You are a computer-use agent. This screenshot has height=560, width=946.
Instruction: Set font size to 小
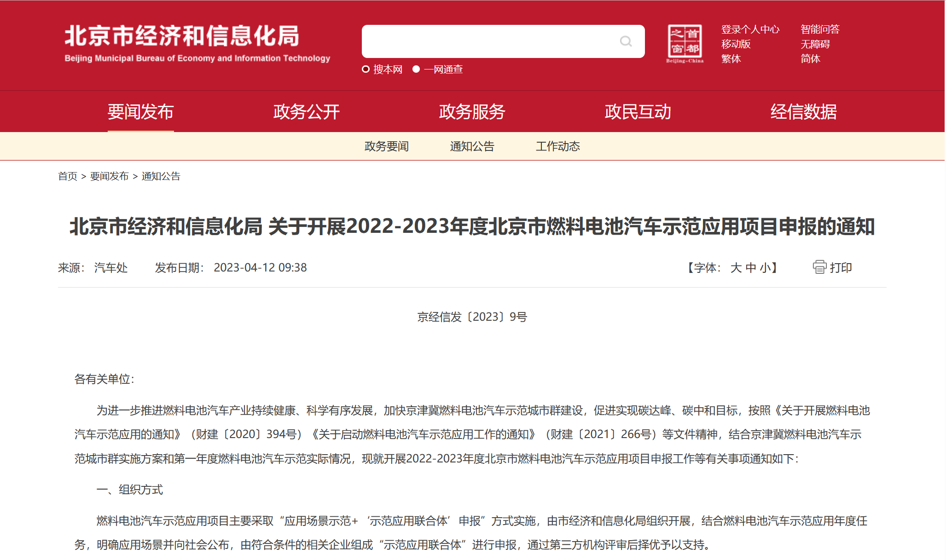click(765, 268)
